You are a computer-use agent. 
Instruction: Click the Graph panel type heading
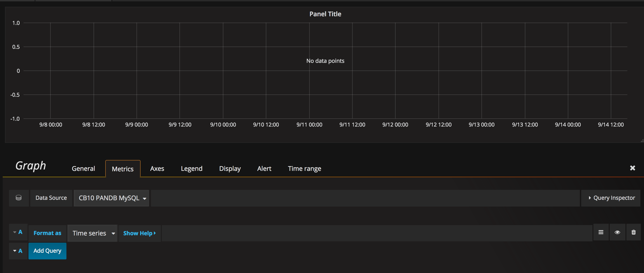31,166
